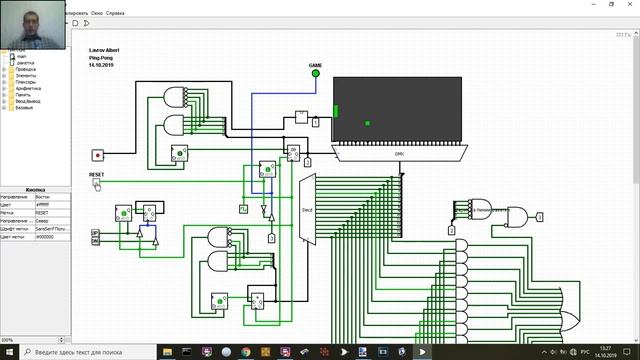Expand the Арифметика folder

click(4, 89)
